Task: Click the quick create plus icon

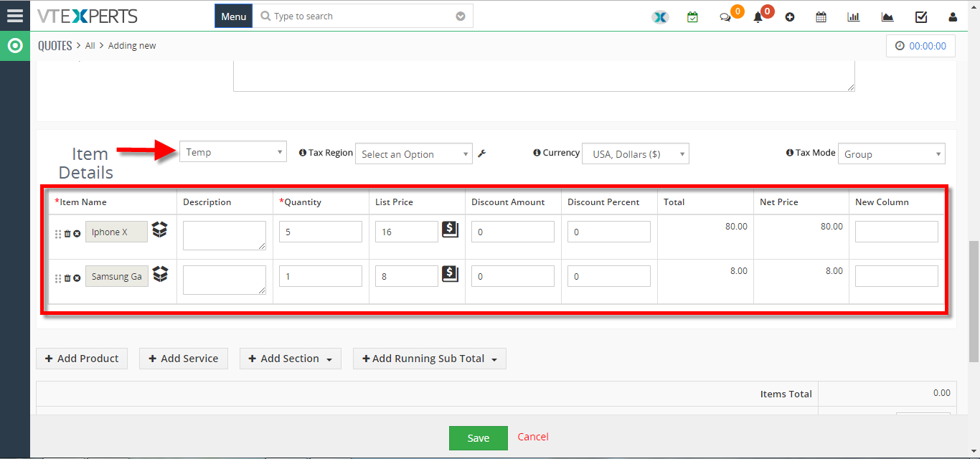Action: click(790, 17)
